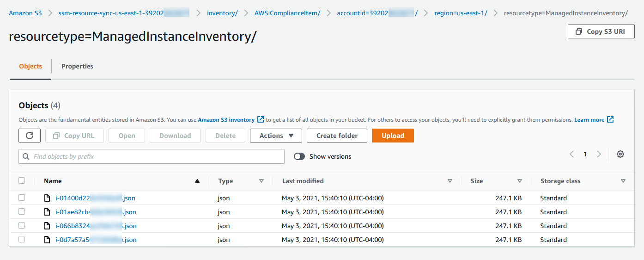Screen dimensions: 644x260
Task: Click 247.1 KB size in i-0d7a57a5 row
Action: pyautogui.click(x=508, y=240)
